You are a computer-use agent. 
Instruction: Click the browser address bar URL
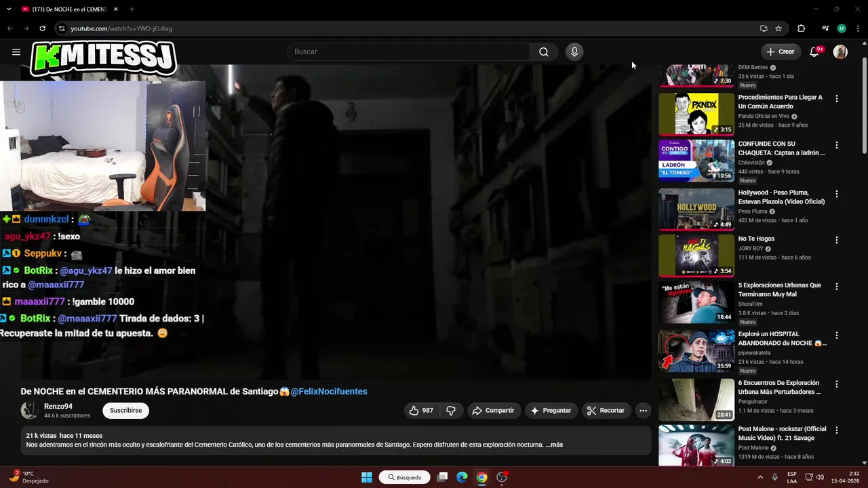(x=121, y=28)
